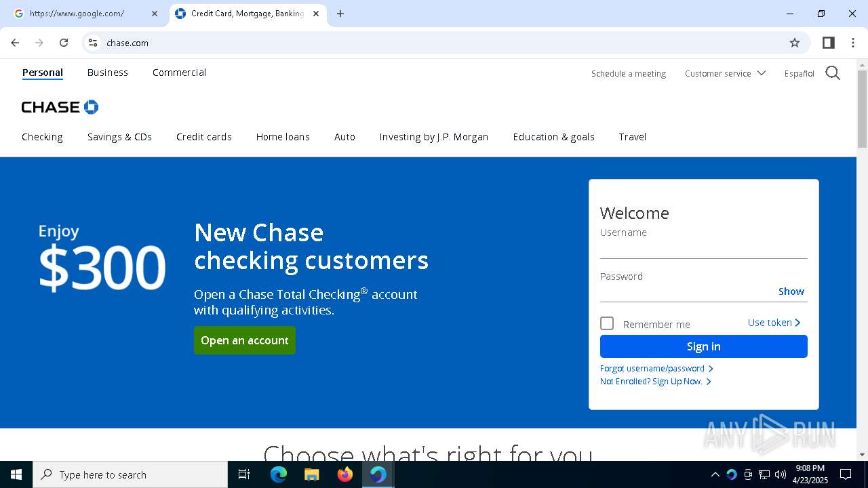868x488 pixels.
Task: Click the scrollbar down arrow
Action: (862, 455)
